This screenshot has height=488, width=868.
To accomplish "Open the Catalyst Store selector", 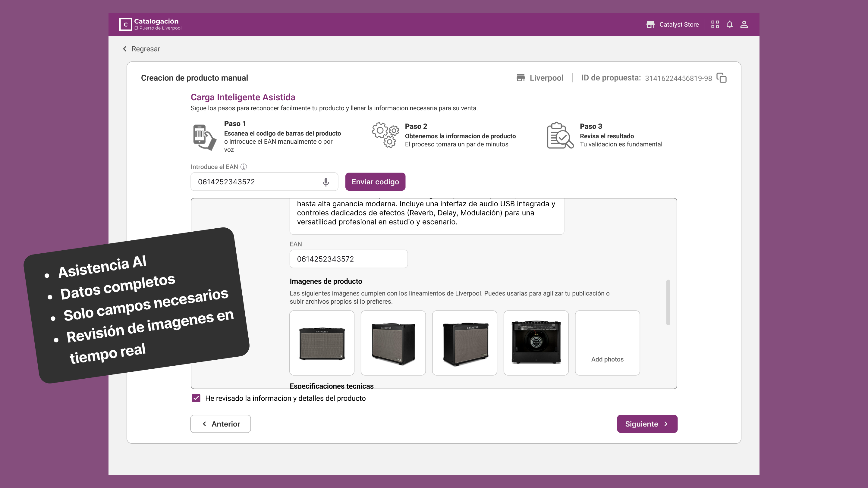I will (x=673, y=25).
